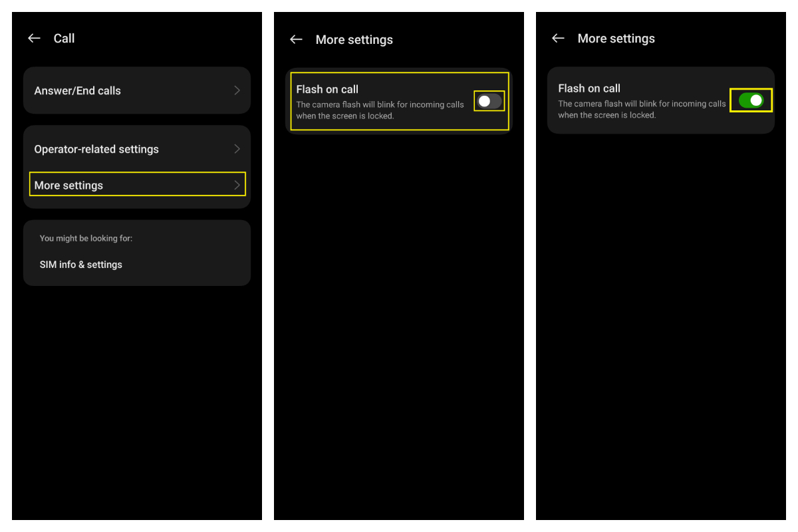Click the More settings title above the enabled toggle
Image resolution: width=798 pixels, height=532 pixels.
(616, 39)
